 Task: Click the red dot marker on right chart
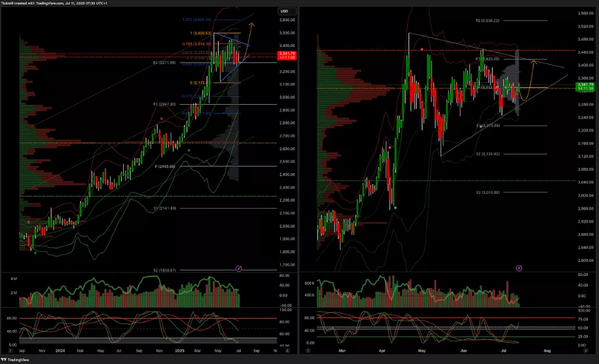pos(422,49)
